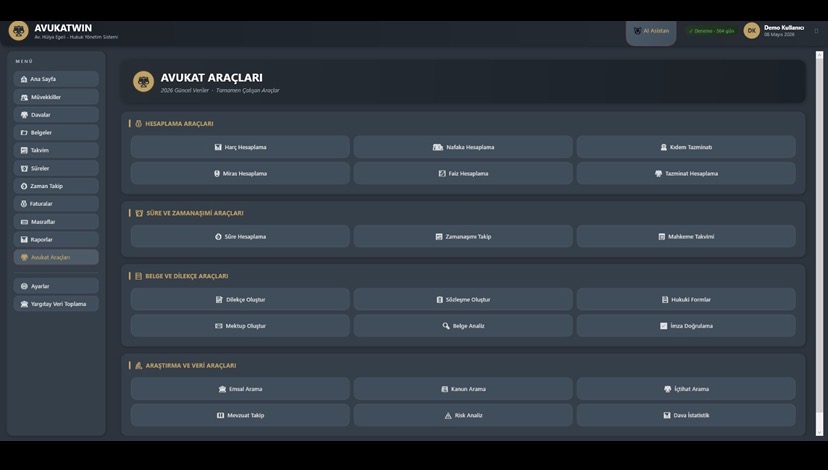Open the Davalar menu entry
Screen dimensions: 828x470
pyautogui.click(x=56, y=115)
